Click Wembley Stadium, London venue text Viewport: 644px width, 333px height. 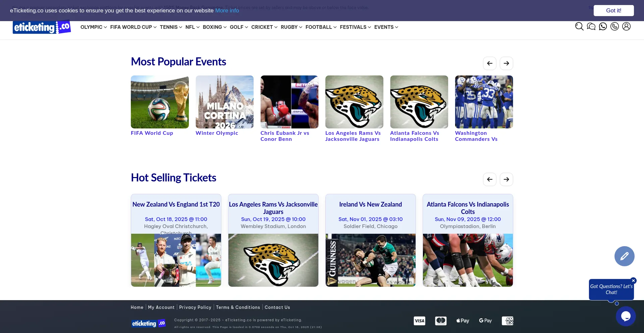point(273,226)
